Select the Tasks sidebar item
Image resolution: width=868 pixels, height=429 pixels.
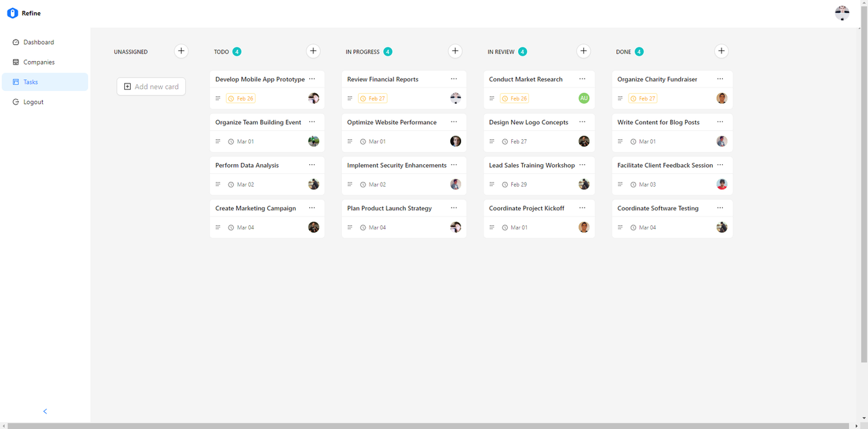tap(45, 82)
